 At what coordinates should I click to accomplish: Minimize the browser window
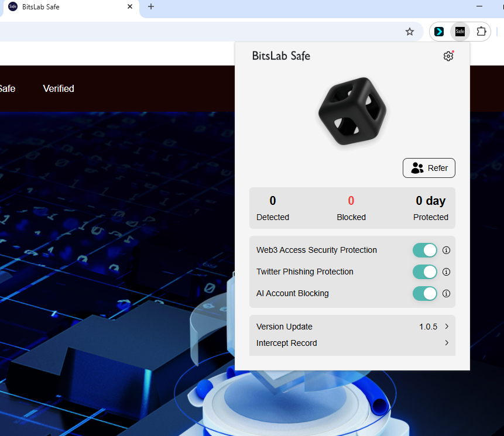(479, 6)
